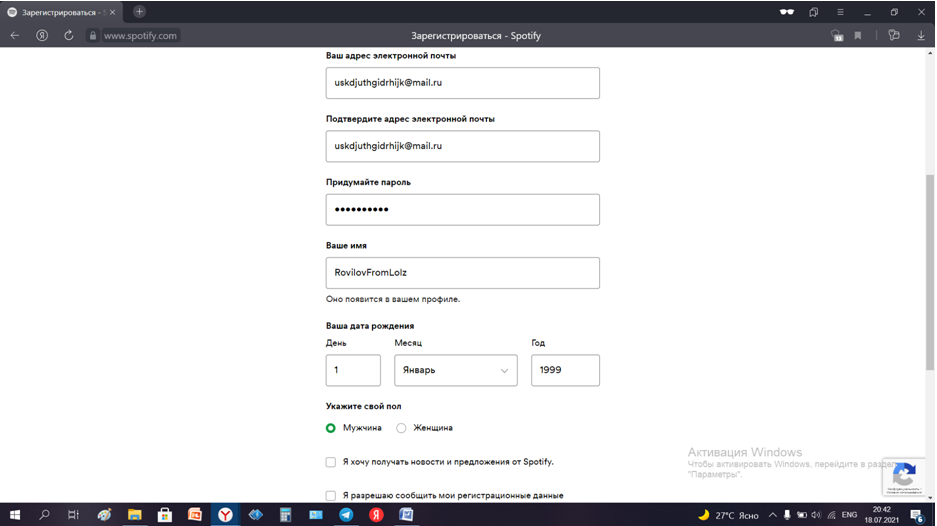Image resolution: width=937 pixels, height=526 pixels.
Task: Click the browser back arrow
Action: [14, 35]
